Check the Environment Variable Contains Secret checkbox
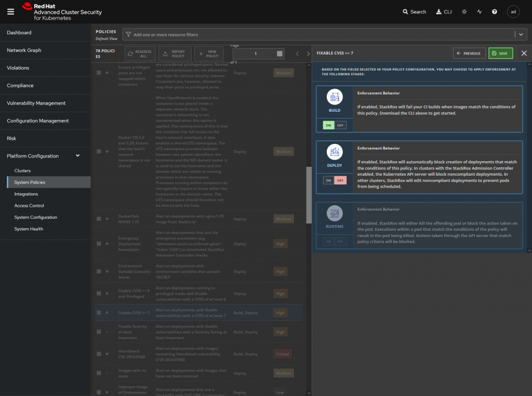The height and width of the screenshot is (396, 532). (99, 271)
